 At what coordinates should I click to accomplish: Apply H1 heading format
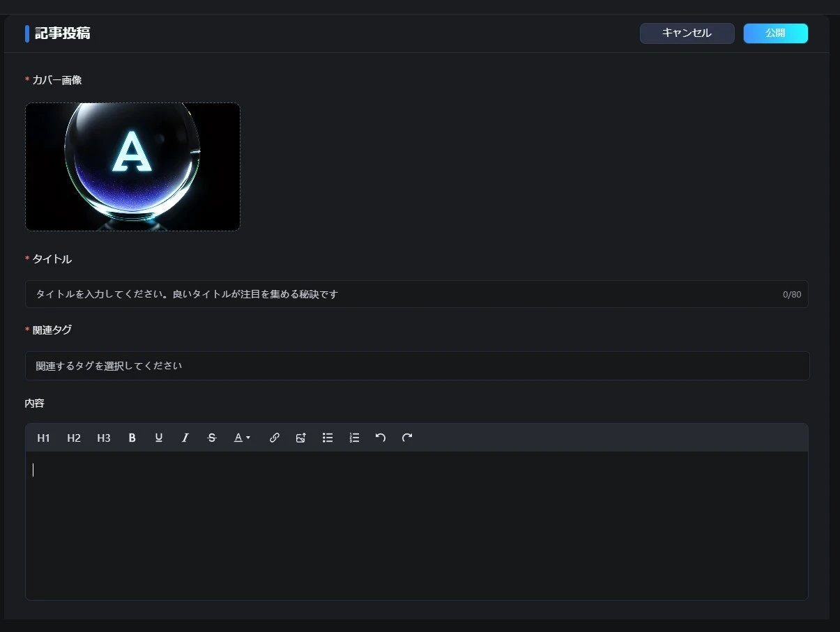[44, 438]
